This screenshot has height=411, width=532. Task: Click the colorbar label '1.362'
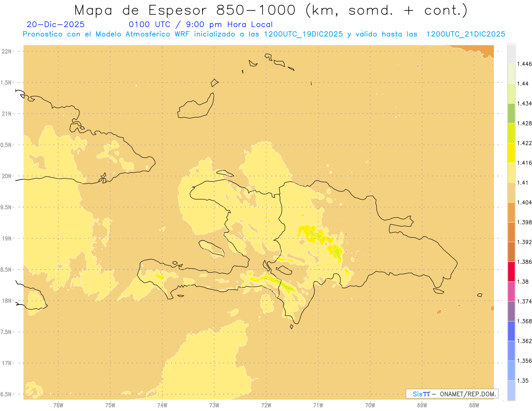(524, 341)
